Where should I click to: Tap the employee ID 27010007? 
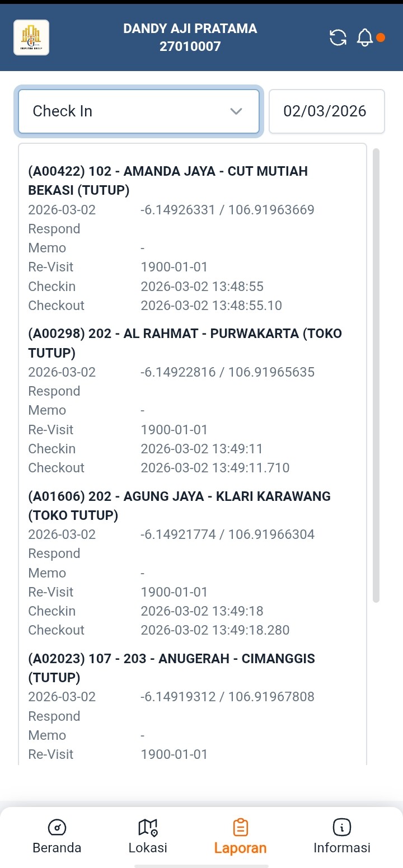pyautogui.click(x=190, y=46)
